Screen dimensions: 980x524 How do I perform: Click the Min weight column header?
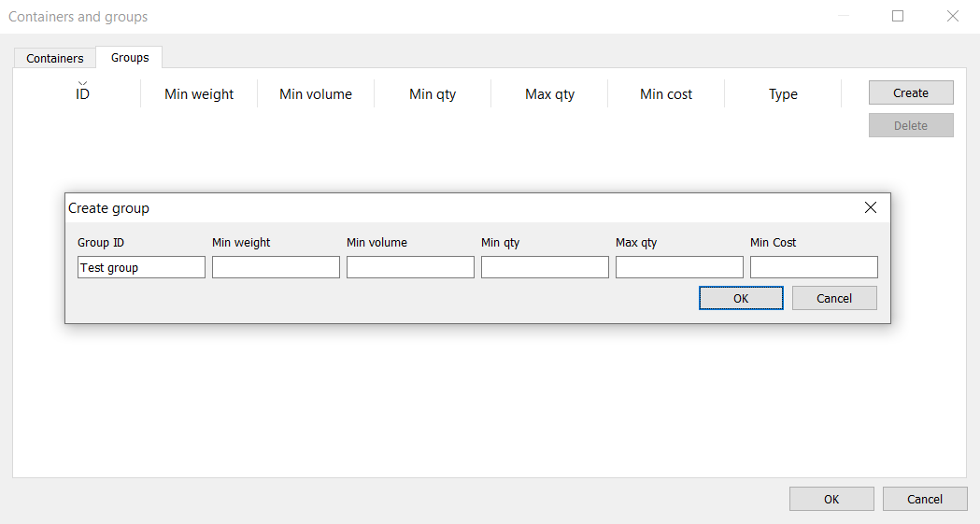tap(199, 93)
